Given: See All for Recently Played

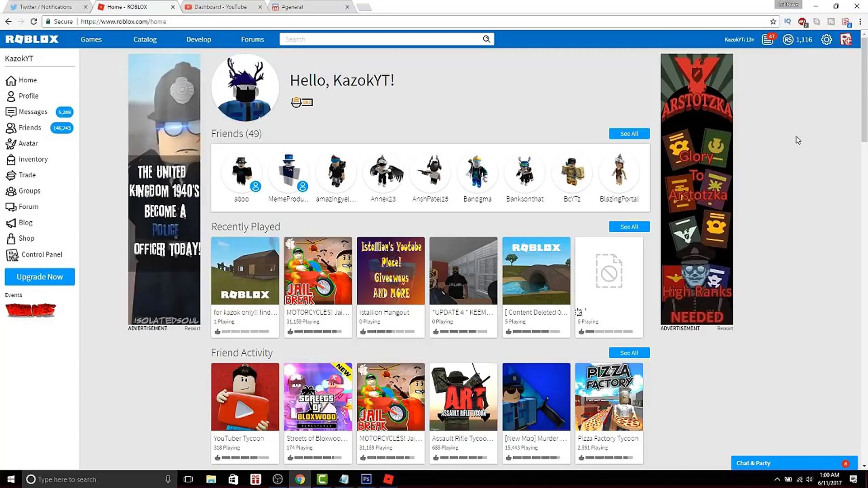Looking at the screenshot, I should pos(629,226).
